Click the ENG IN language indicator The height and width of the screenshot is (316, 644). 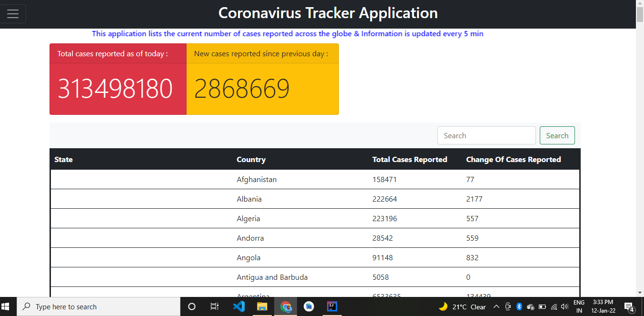(579, 306)
